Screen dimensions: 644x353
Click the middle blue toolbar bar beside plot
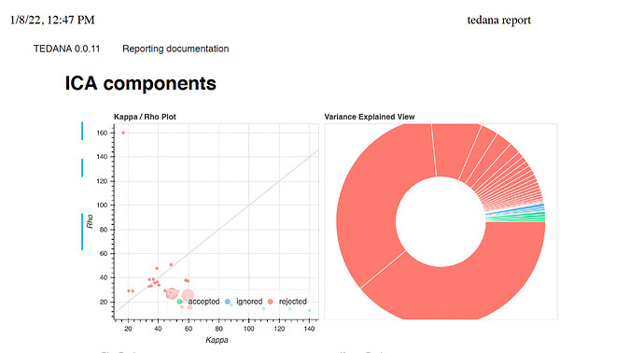pyautogui.click(x=82, y=168)
